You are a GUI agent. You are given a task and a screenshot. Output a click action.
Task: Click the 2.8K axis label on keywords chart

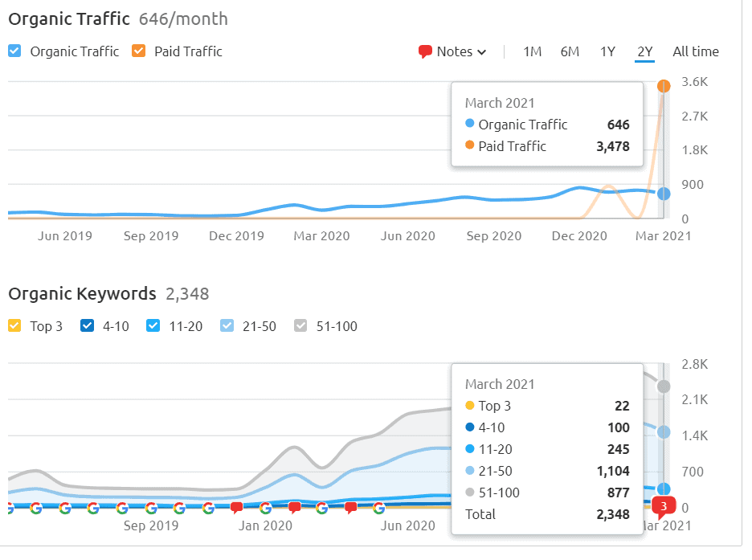(x=695, y=365)
